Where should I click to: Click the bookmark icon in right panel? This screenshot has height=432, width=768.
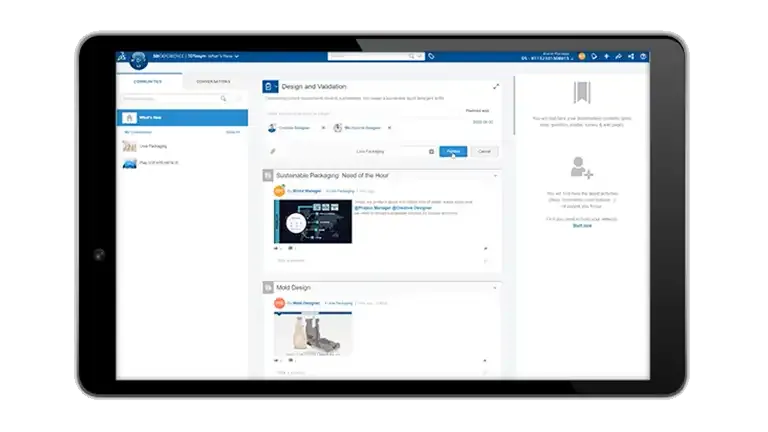click(x=582, y=93)
